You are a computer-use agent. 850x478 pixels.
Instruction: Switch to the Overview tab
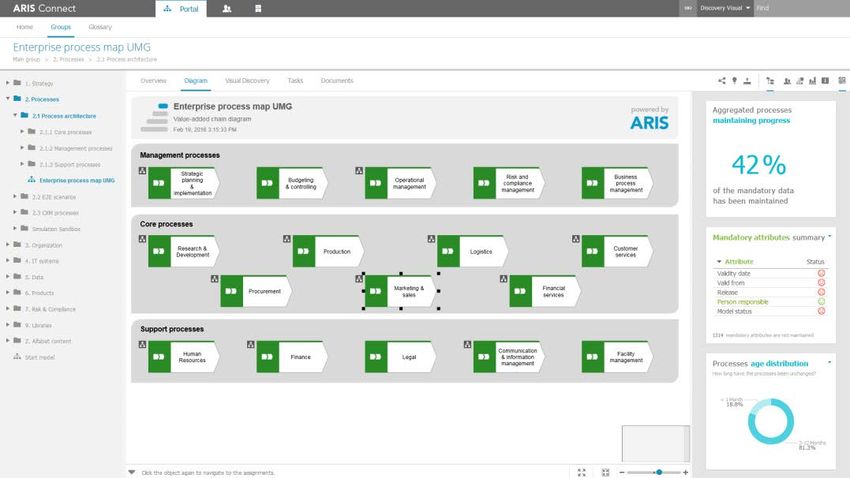(x=153, y=81)
